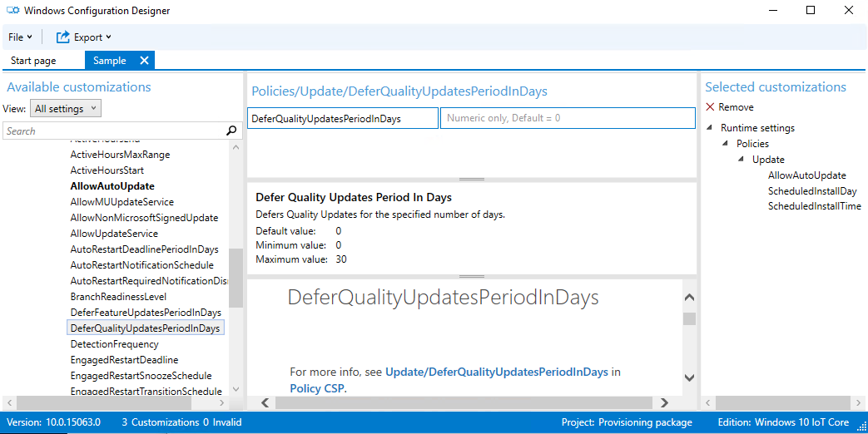Collapse the Update node

pos(741,160)
